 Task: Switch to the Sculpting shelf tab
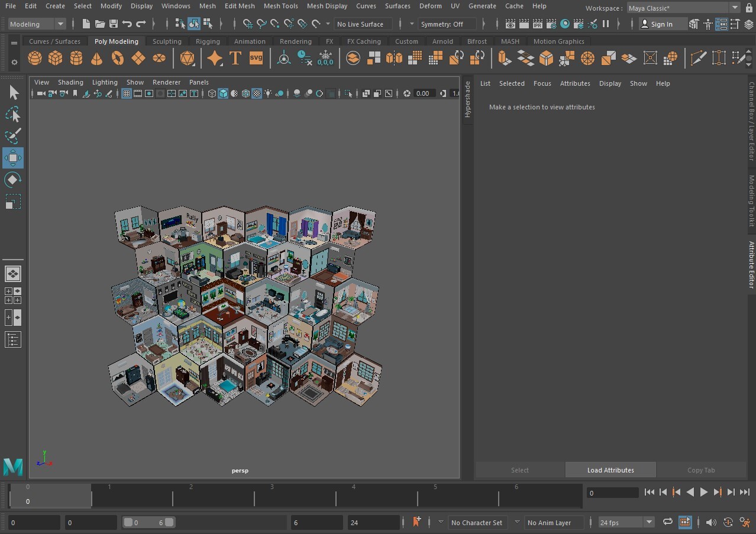[166, 41]
